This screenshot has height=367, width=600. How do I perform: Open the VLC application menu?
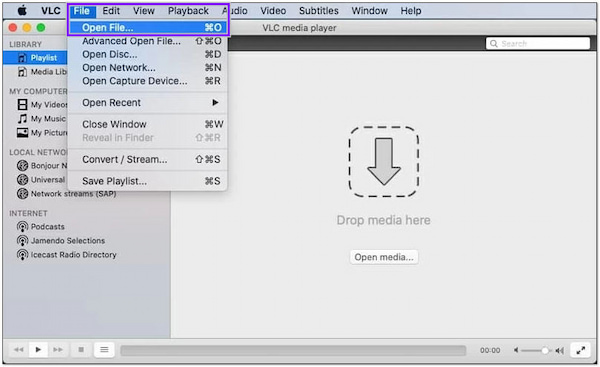point(51,11)
